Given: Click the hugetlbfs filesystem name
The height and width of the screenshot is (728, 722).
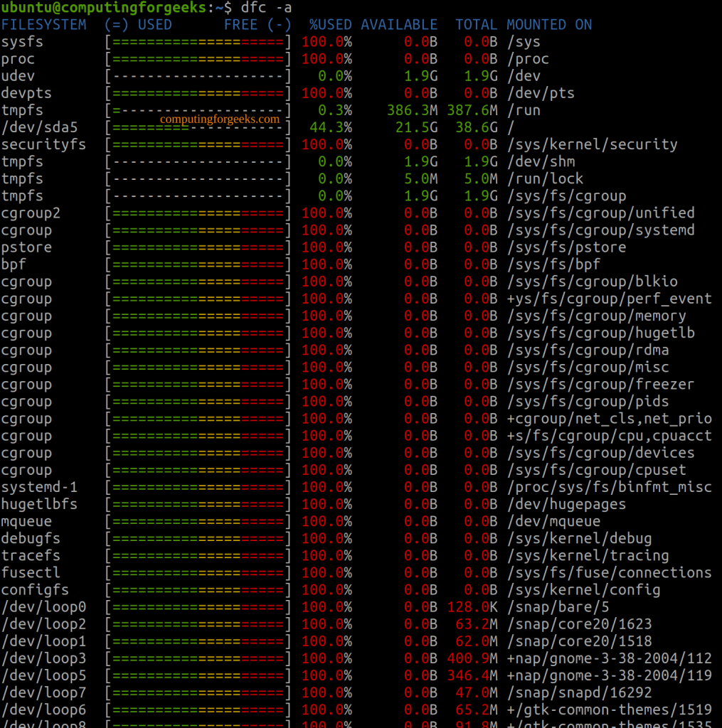Looking at the screenshot, I should tap(40, 504).
